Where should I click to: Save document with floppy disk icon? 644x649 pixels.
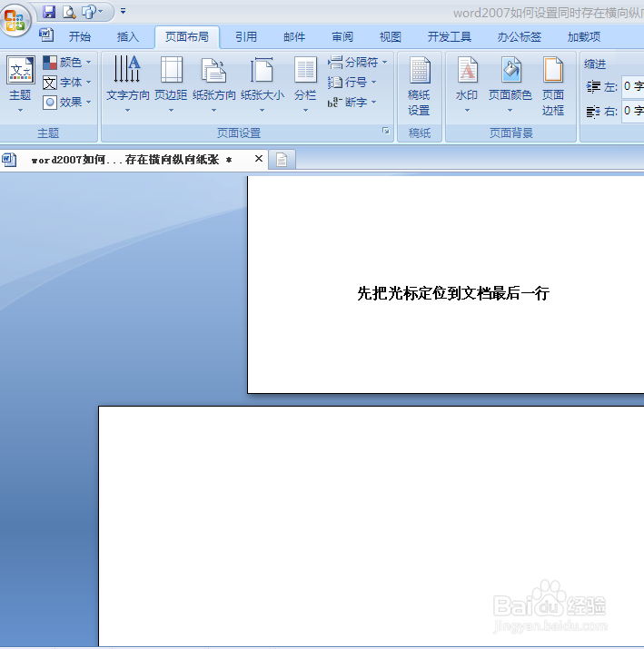click(49, 12)
